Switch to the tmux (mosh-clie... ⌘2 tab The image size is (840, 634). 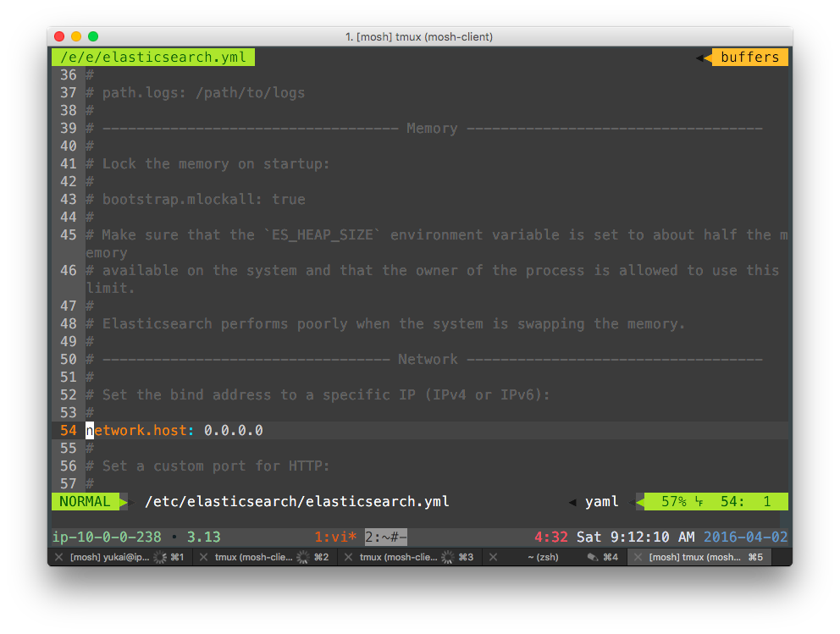(x=265, y=558)
